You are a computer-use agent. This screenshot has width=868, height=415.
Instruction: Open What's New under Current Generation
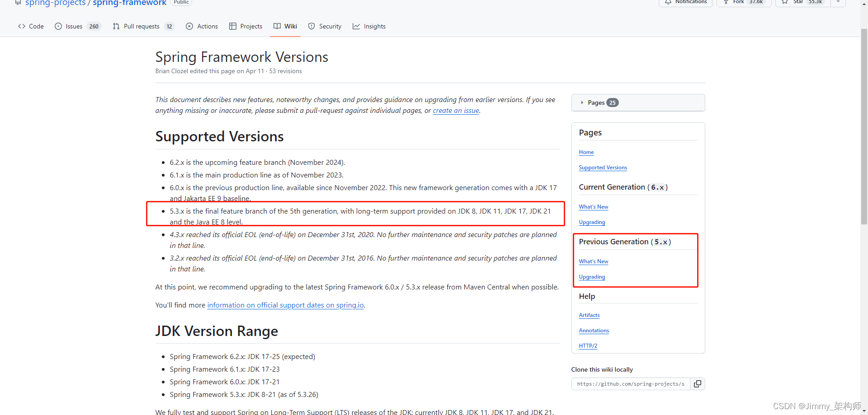(x=594, y=207)
